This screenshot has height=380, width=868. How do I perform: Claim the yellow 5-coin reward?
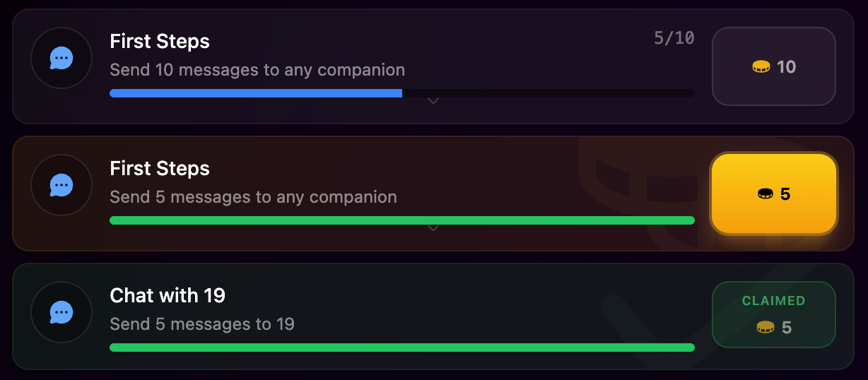click(774, 194)
